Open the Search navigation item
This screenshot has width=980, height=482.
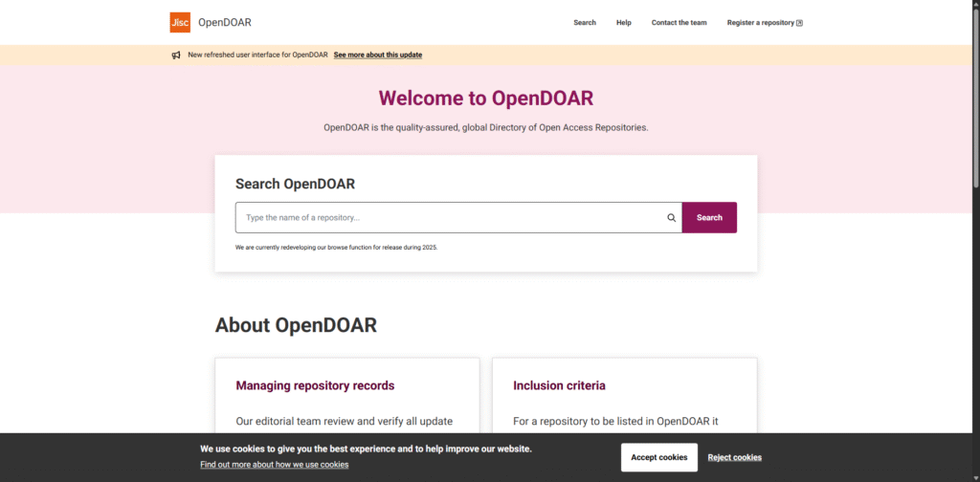point(585,23)
